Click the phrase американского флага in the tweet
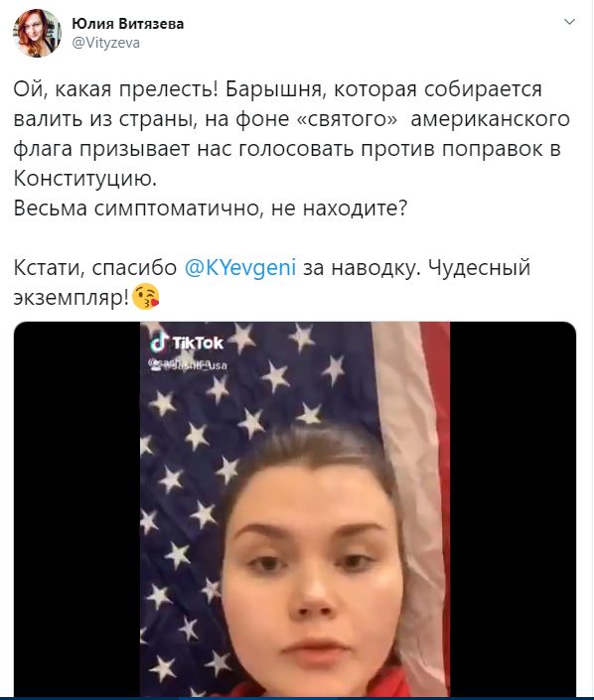The image size is (594, 700). coord(292,134)
